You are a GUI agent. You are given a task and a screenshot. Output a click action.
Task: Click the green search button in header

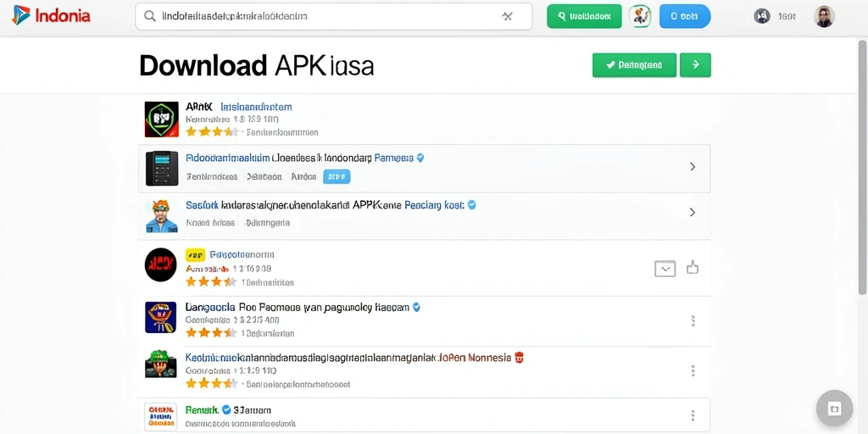tap(584, 17)
